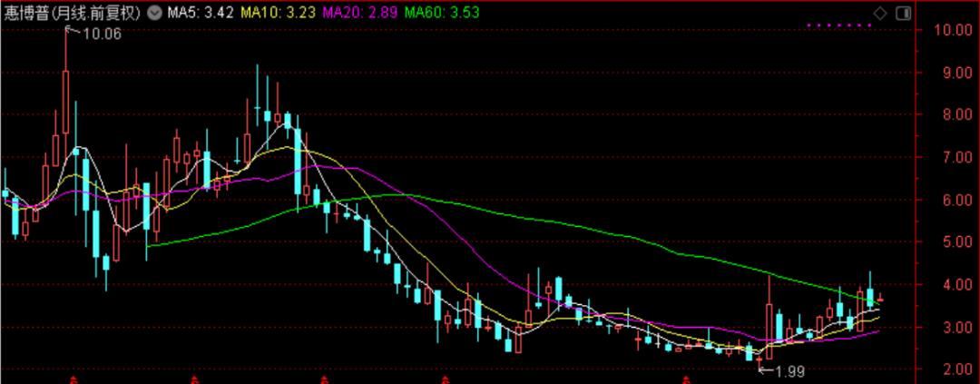This screenshot has width=980, height=384.
Task: Open the dropdown arrow beside 惠博普 title
Action: click(154, 13)
